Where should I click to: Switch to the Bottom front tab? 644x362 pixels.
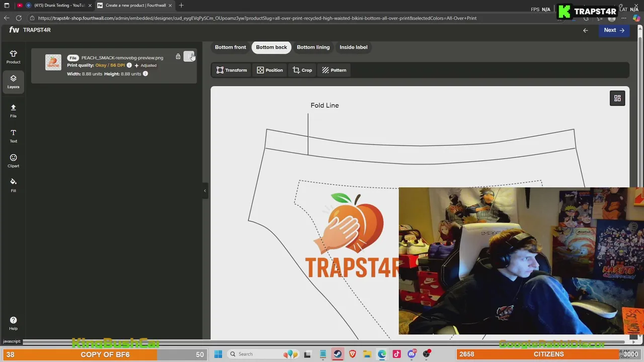[x=230, y=47]
